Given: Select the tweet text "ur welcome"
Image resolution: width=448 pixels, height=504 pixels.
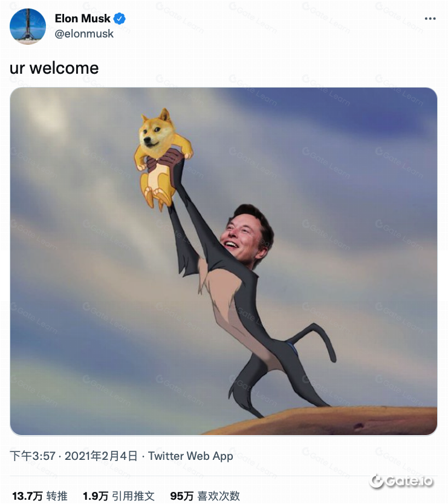Looking at the screenshot, I should tap(54, 68).
